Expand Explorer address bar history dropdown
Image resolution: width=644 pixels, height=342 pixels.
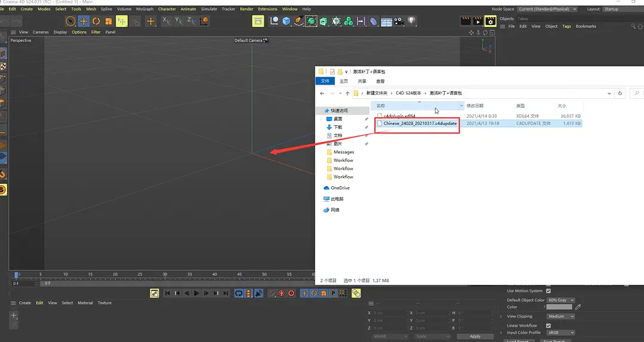[609, 93]
